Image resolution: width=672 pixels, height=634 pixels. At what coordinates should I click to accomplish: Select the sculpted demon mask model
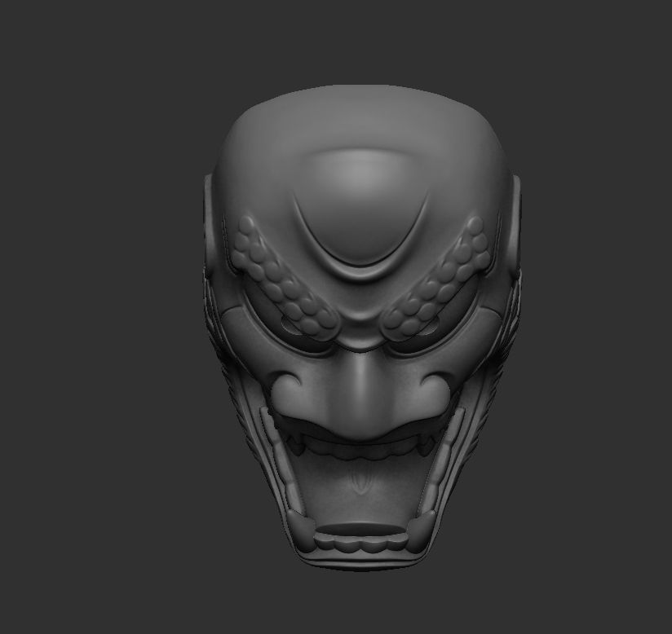(361, 328)
